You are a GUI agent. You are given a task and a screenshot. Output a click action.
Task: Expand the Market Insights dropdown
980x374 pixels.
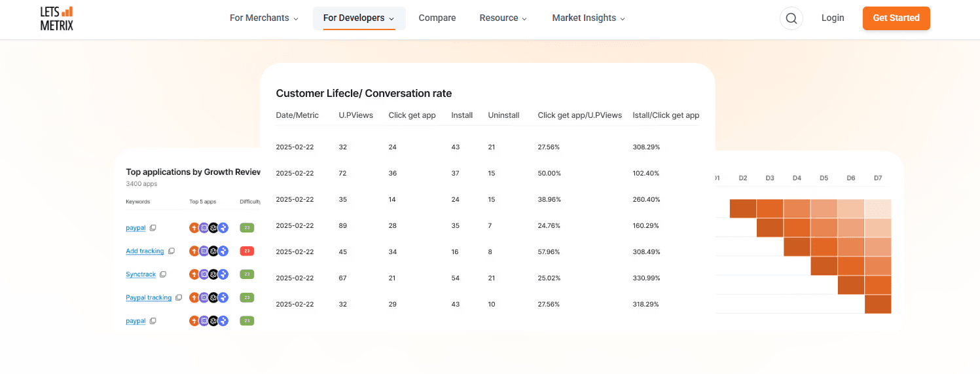click(x=589, y=18)
